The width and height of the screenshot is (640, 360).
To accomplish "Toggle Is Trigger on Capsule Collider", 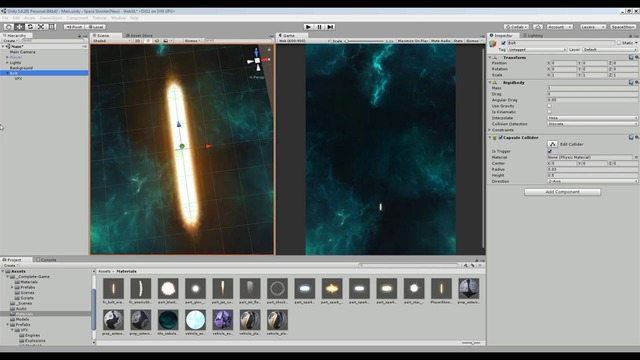I will pos(549,151).
